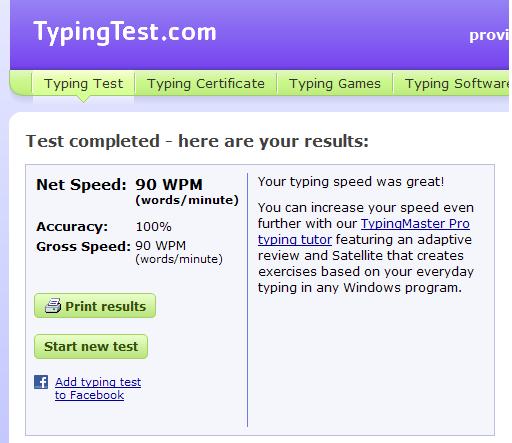512x443 pixels.
Task: Click the Net Speed label
Action: click(x=81, y=184)
